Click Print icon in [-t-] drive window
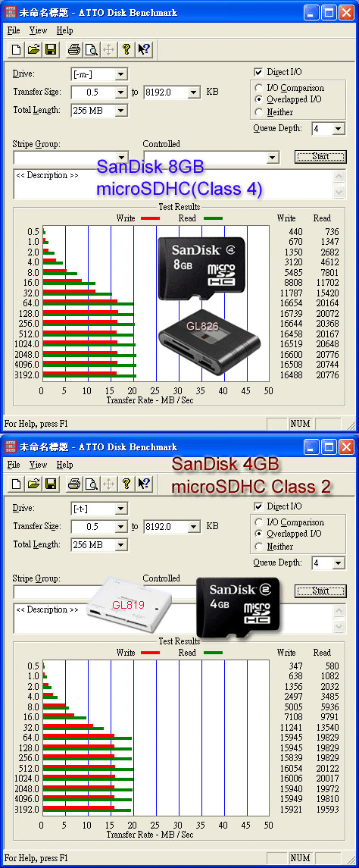The height and width of the screenshot is (868, 359). (x=73, y=484)
